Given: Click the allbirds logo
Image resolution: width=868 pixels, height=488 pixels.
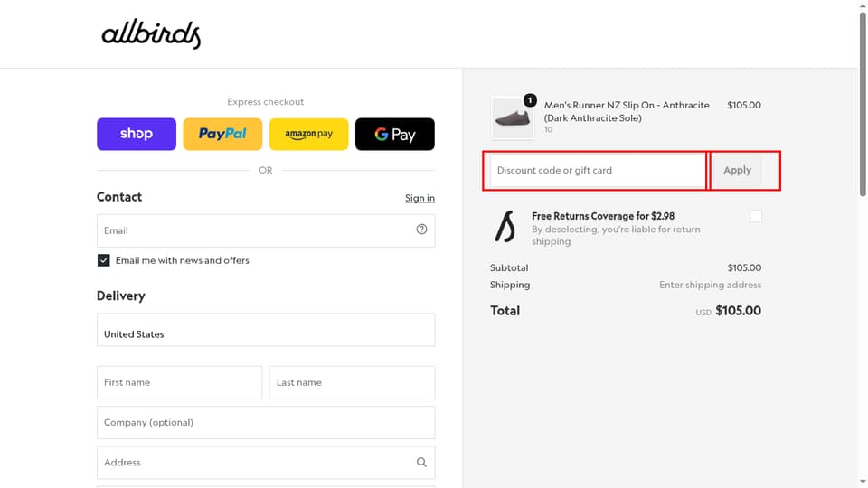Looking at the screenshot, I should pos(151,33).
